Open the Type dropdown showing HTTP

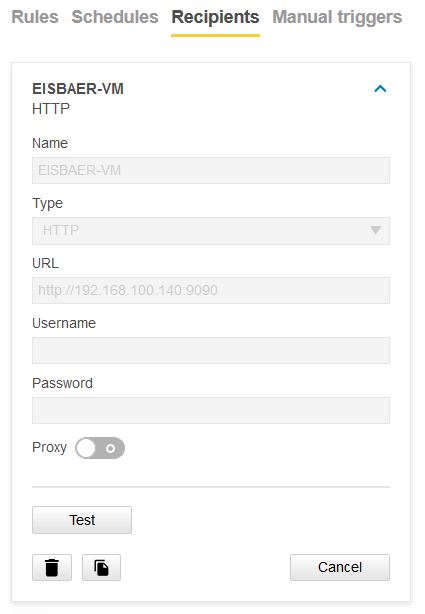tap(211, 231)
